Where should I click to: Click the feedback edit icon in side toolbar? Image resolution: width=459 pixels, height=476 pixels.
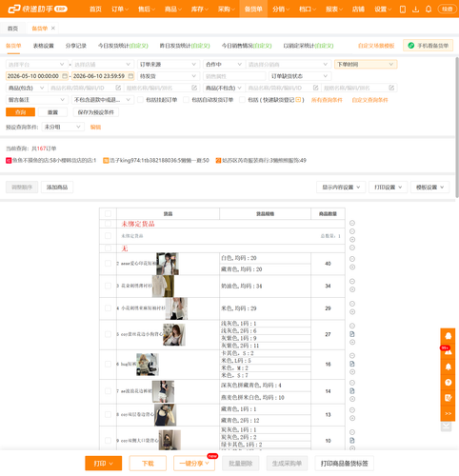[449, 398]
